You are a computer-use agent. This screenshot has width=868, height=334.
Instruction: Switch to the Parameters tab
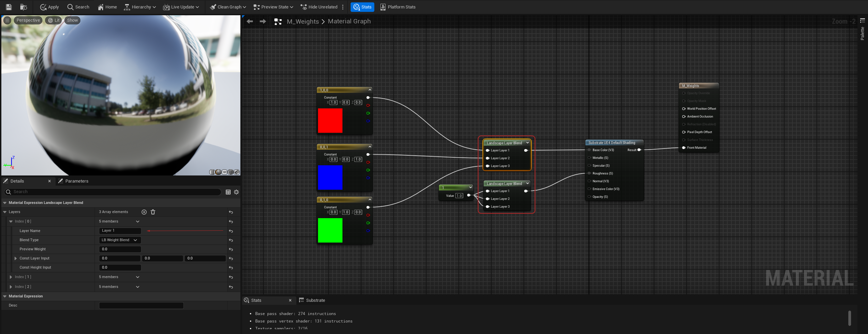(x=74, y=181)
